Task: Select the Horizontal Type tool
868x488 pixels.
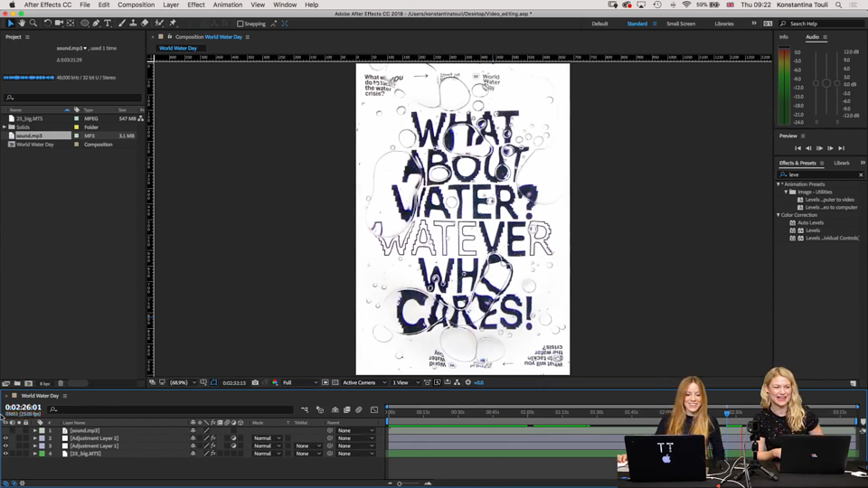Action: coord(108,23)
